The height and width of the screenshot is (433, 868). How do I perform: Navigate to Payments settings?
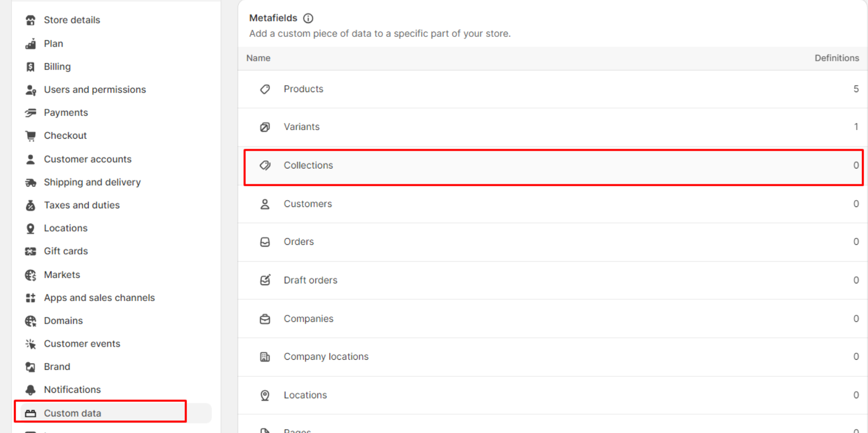coord(66,113)
